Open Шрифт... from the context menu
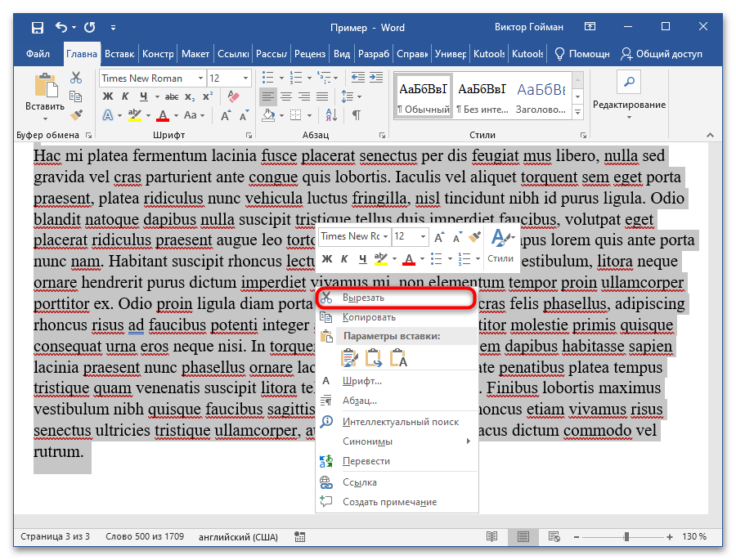 [397, 381]
